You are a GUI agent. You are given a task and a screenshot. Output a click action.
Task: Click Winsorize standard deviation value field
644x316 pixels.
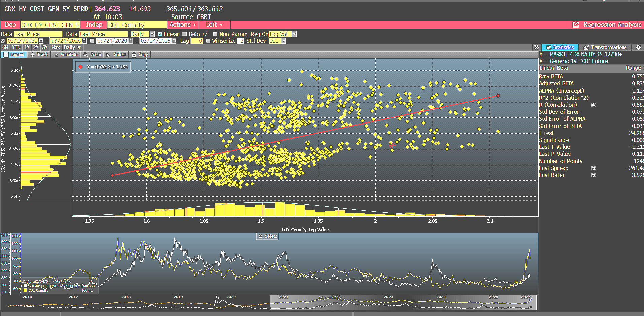point(241,41)
